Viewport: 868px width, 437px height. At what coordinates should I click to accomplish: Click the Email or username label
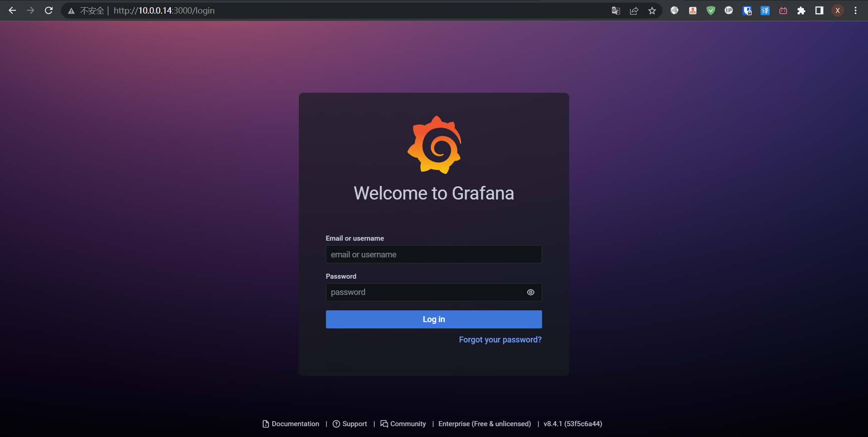click(355, 238)
